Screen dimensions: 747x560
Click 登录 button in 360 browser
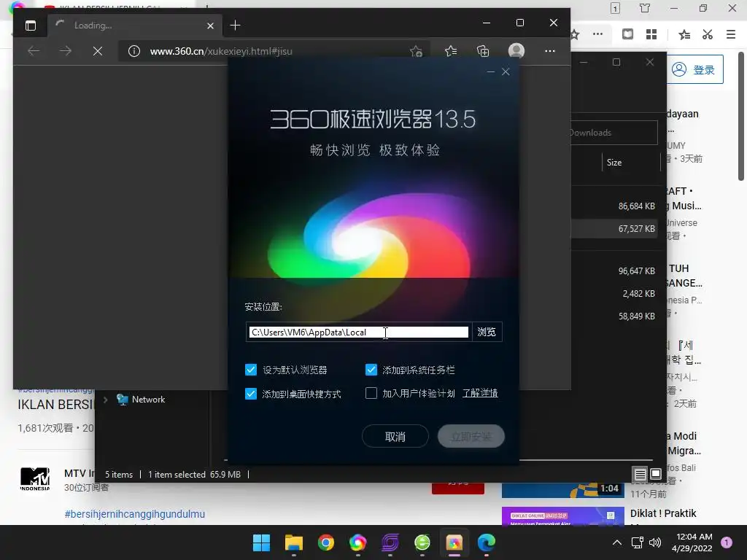click(x=694, y=69)
